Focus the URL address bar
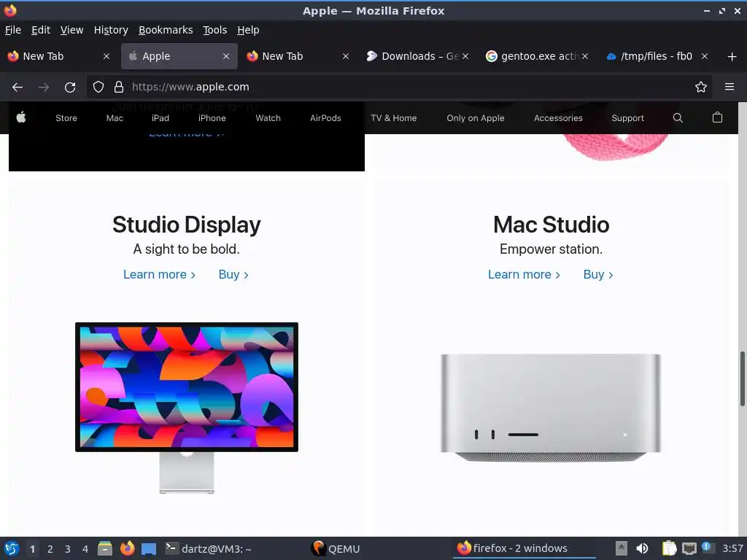Screen dimensions: 747x560 (400, 87)
